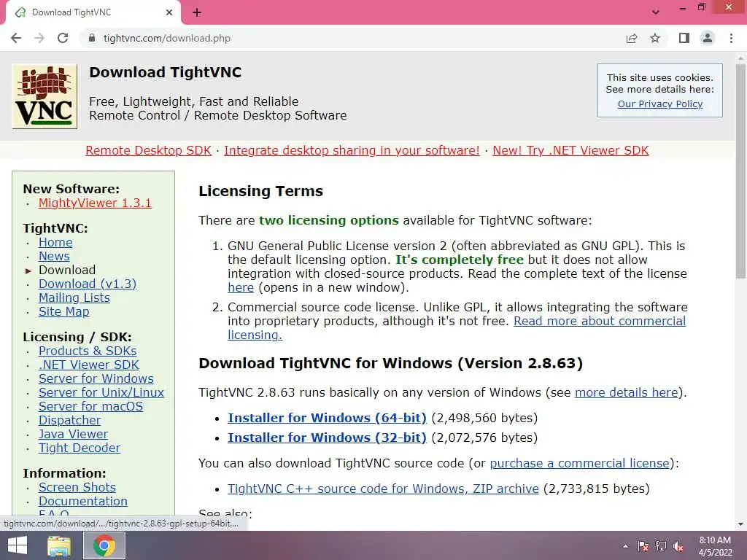Reload the page with the refresh icon
The width and height of the screenshot is (747, 560).
63,38
